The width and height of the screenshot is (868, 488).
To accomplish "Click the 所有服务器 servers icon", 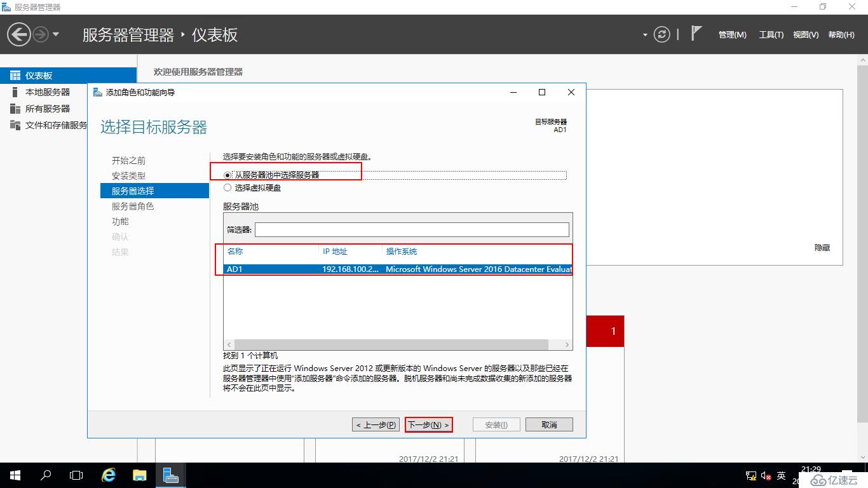I will [x=15, y=109].
